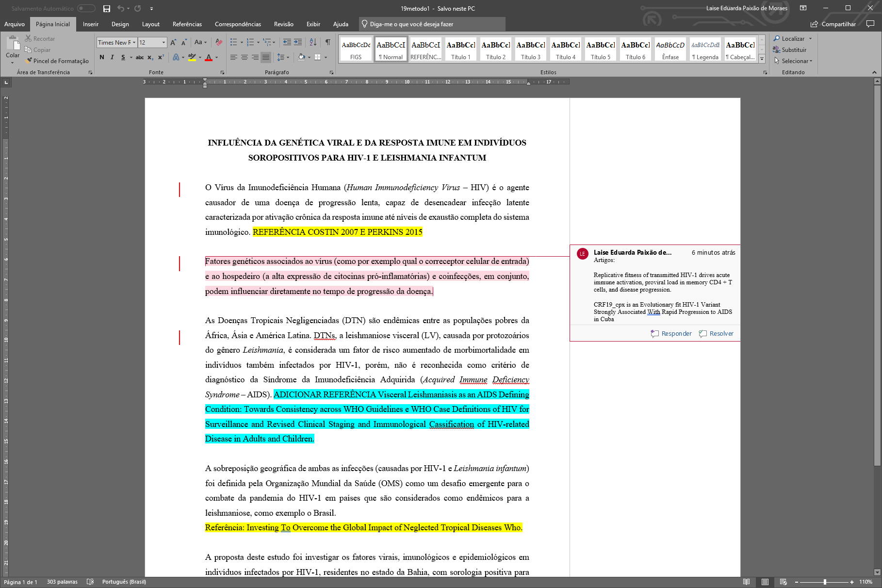Increase paragraph indent
The height and width of the screenshot is (588, 882).
coord(298,43)
